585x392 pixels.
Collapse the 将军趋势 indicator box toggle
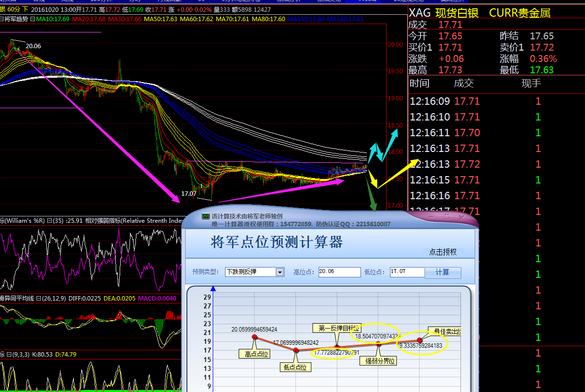(32, 19)
